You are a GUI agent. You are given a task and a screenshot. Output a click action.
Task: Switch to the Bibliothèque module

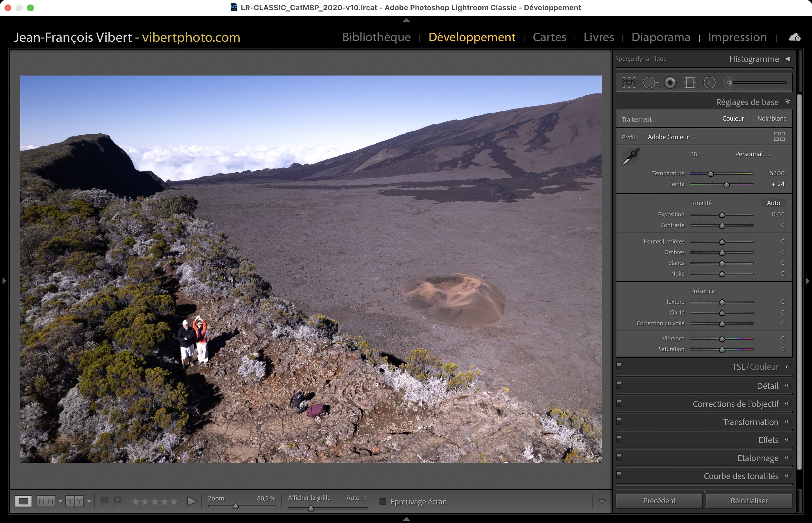click(x=376, y=37)
